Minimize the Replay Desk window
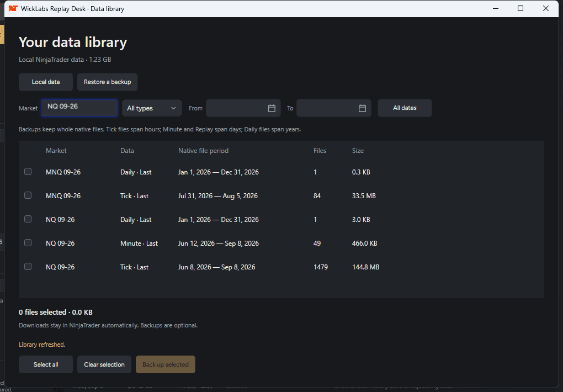This screenshot has width=563, height=392. pos(496,8)
